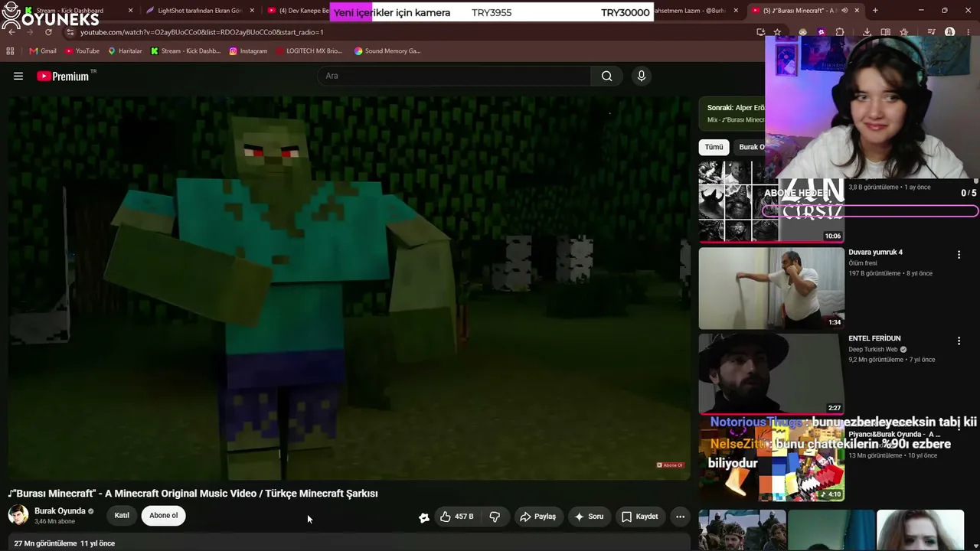This screenshot has width=980, height=551.
Task: Open the Soru ask button
Action: (590, 517)
